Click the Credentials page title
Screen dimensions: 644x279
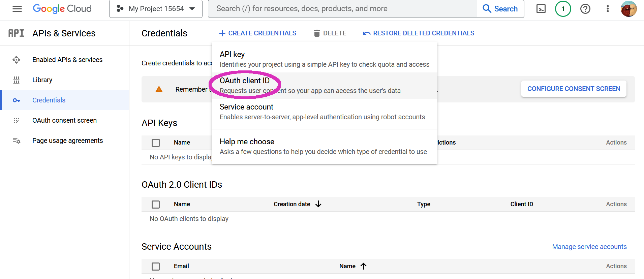tap(164, 33)
